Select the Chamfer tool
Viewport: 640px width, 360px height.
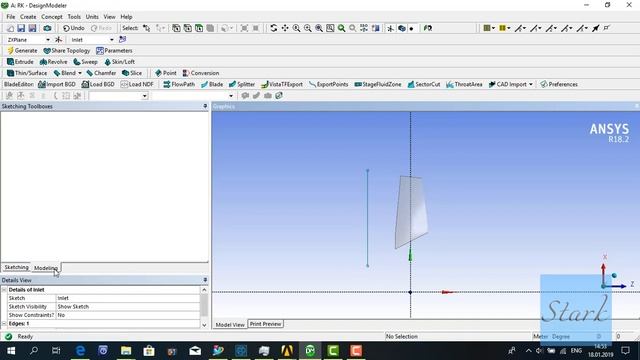click(101, 73)
